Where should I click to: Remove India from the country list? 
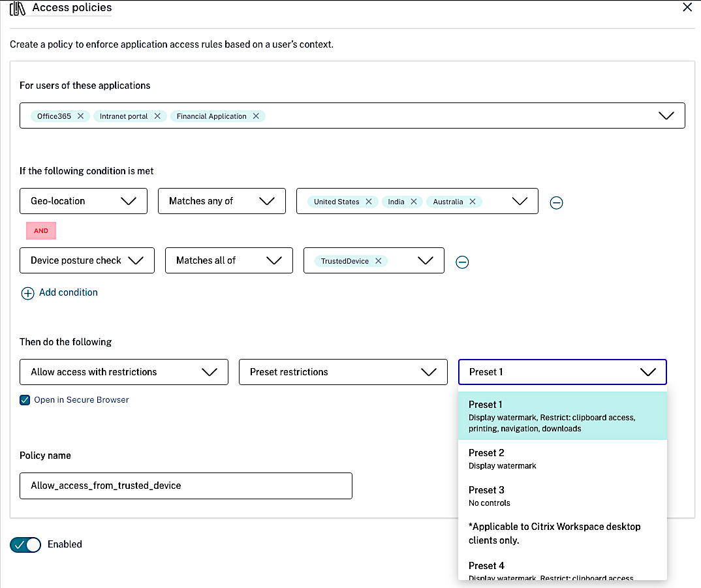pyautogui.click(x=414, y=202)
